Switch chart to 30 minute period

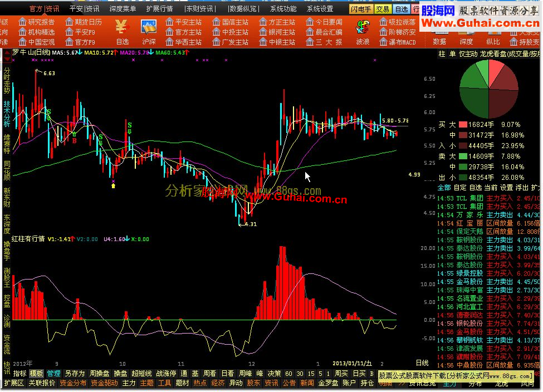click(x=300, y=374)
